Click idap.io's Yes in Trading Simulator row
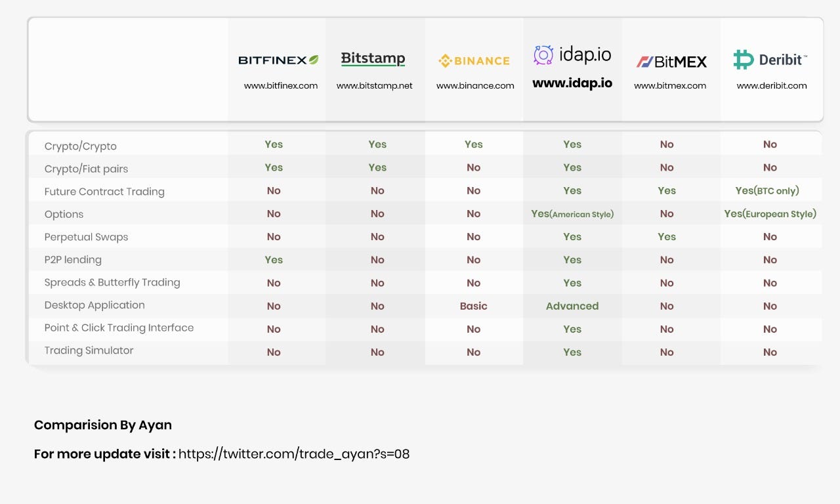This screenshot has height=504, width=840. (x=572, y=352)
